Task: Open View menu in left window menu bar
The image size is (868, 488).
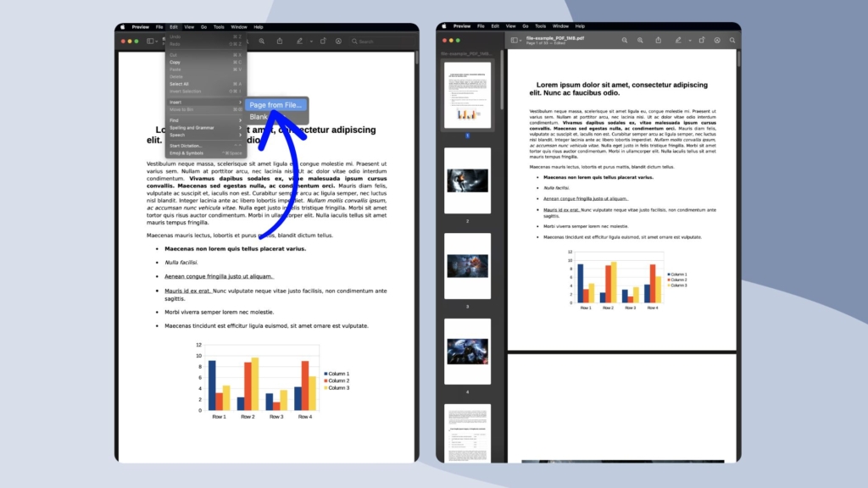Action: (189, 26)
